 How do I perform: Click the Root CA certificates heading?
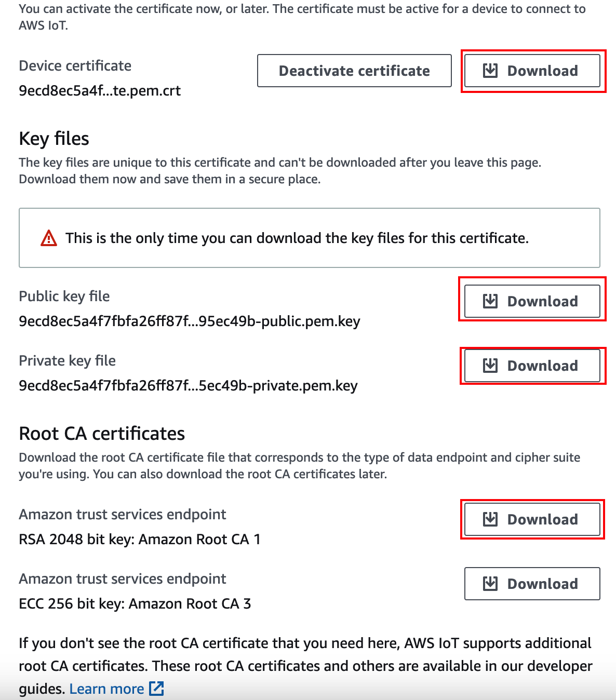pyautogui.click(x=102, y=433)
